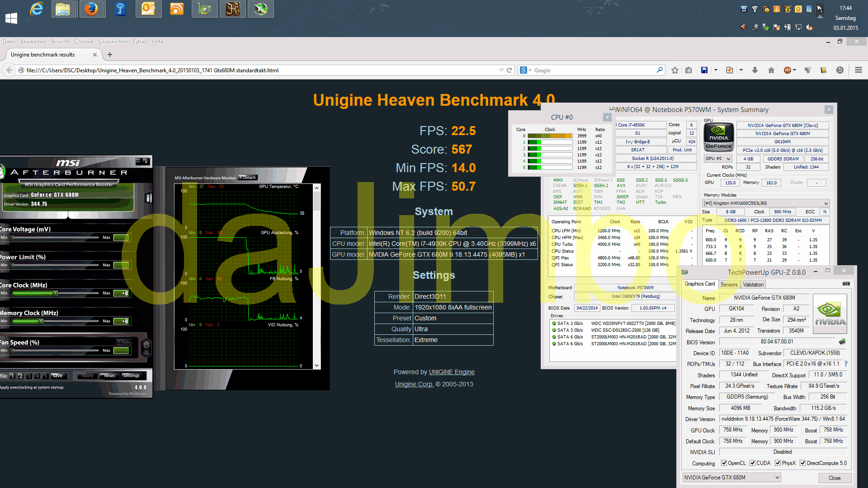Detach the Afterburner hardware monitor

(248, 178)
